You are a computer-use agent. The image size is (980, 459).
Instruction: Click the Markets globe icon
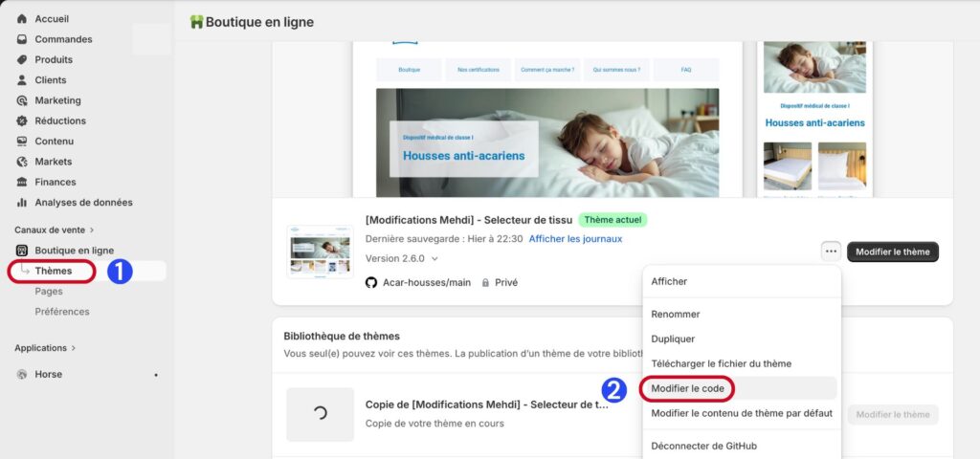pyautogui.click(x=22, y=162)
